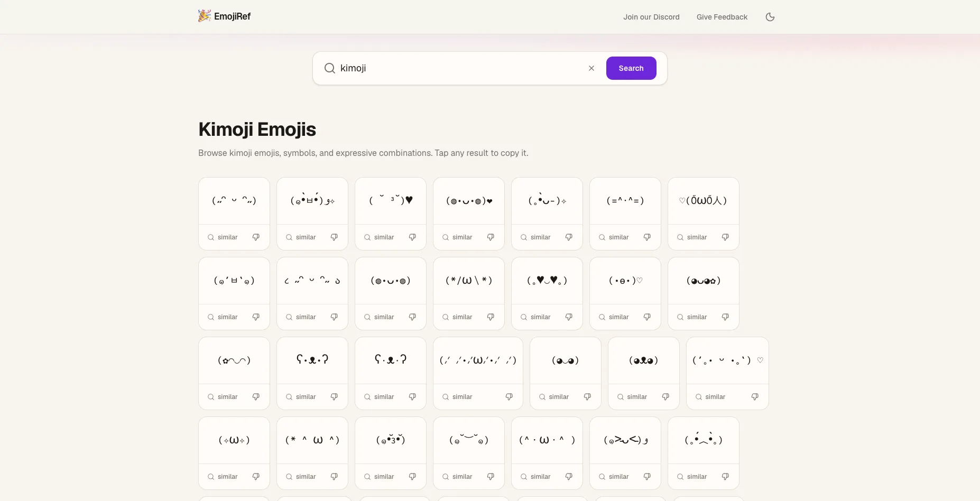
Task: Thumbs-down the first emoji card in the grid
Action: pos(256,237)
